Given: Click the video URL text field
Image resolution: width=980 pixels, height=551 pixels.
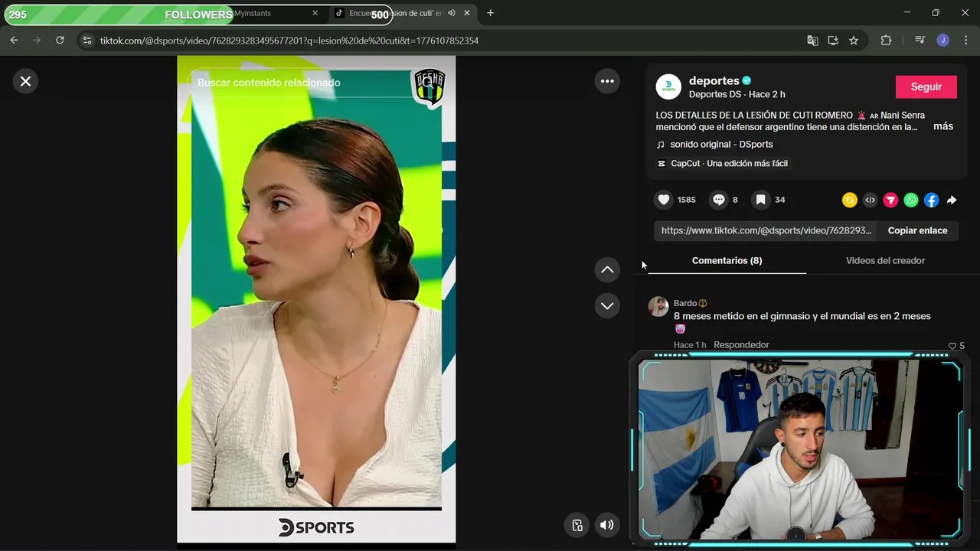Looking at the screenshot, I should click(x=766, y=230).
